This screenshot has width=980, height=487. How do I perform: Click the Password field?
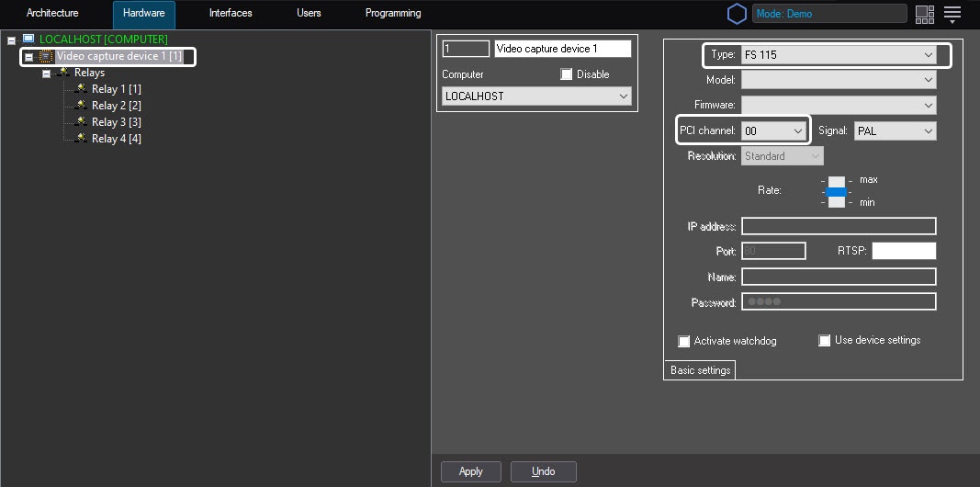839,301
